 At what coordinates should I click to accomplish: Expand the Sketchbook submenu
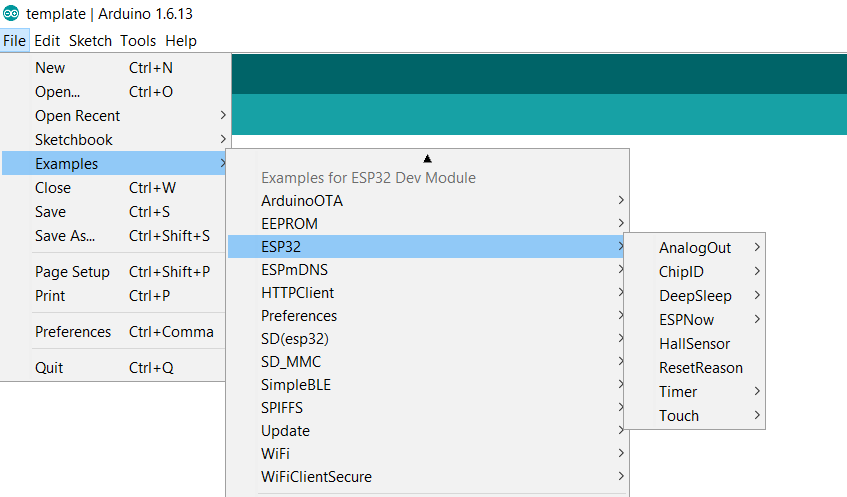[74, 140]
